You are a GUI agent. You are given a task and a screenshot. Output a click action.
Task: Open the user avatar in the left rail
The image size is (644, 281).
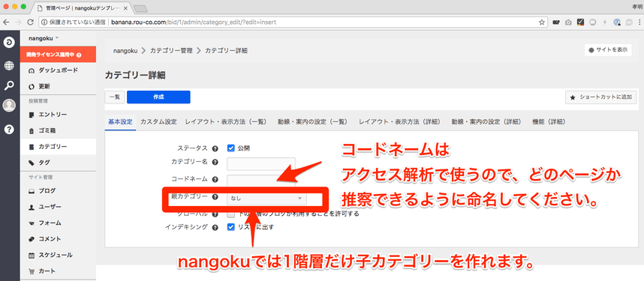[x=9, y=106]
